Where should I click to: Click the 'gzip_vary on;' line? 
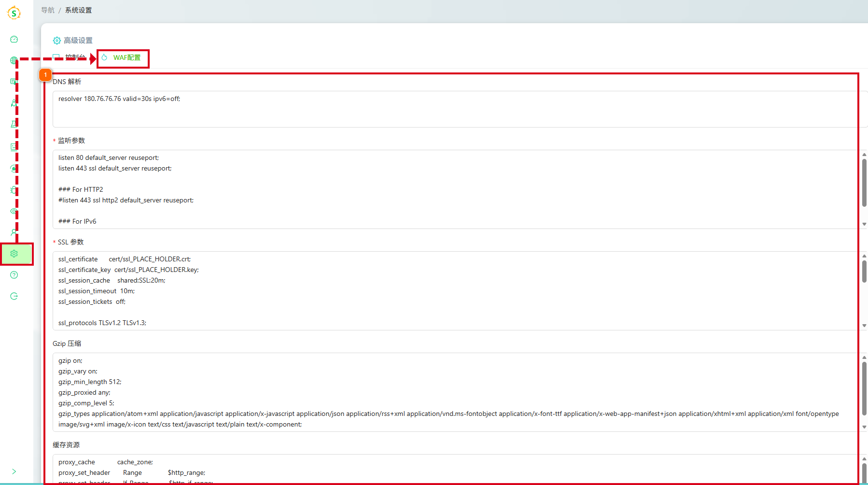pyautogui.click(x=78, y=371)
